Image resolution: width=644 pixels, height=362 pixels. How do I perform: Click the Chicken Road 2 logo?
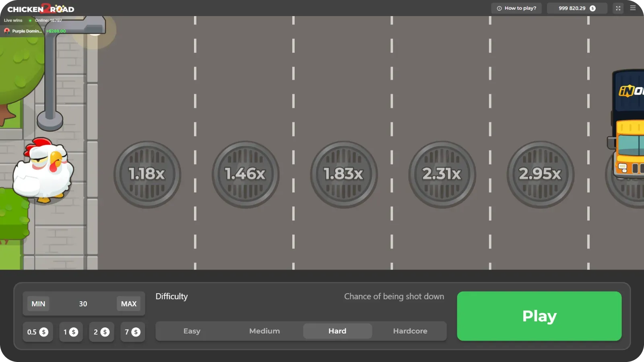coord(40,8)
